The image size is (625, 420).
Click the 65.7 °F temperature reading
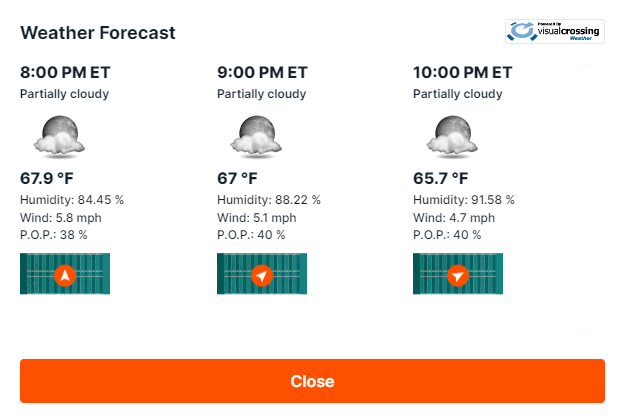tap(440, 179)
